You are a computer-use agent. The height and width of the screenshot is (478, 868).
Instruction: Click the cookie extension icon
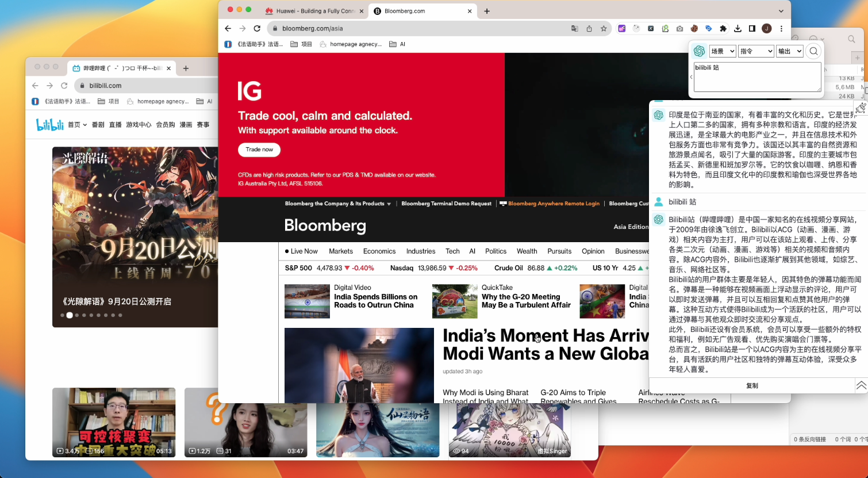(694, 28)
